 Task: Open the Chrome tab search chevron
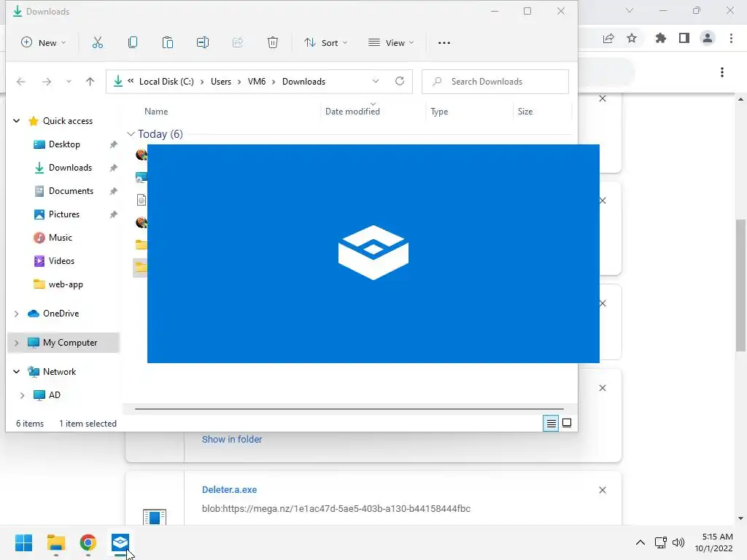pyautogui.click(x=630, y=10)
